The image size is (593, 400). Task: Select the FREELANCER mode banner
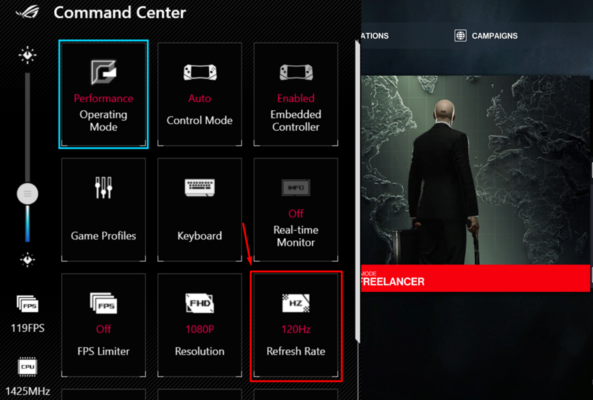coord(475,278)
